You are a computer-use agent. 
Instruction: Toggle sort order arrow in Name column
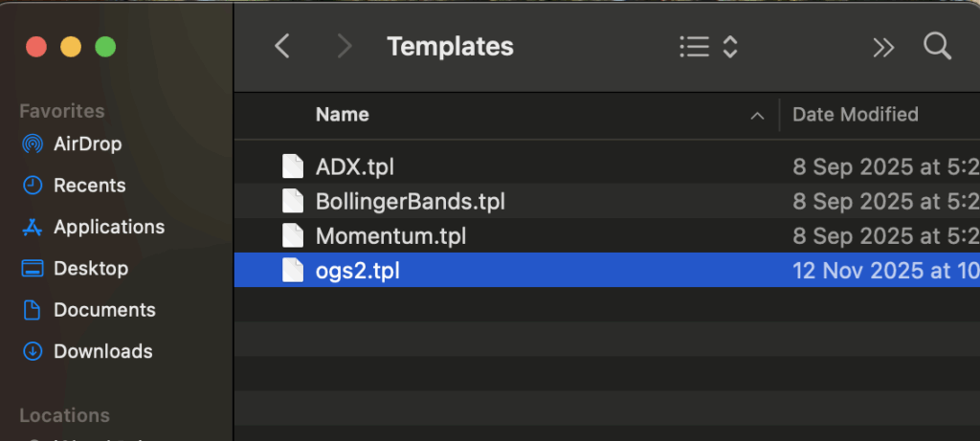[x=757, y=116]
